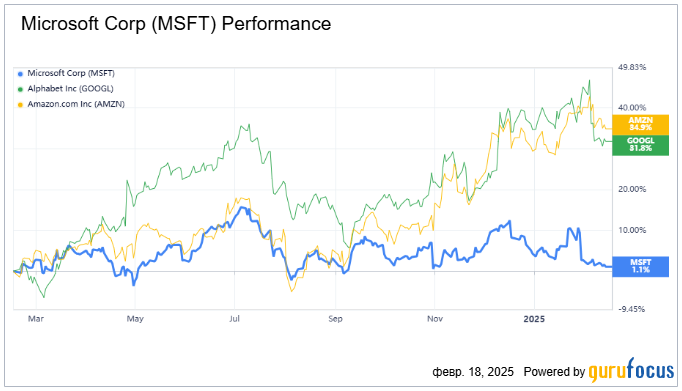Image resolution: width=682 pixels, height=391 pixels.
Task: Select the Sep label on the time axis
Action: [x=335, y=319]
